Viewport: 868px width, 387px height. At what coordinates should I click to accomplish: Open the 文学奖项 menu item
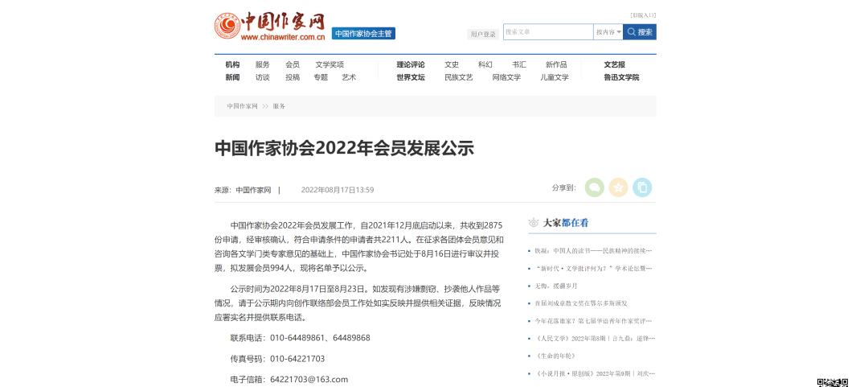[330, 64]
